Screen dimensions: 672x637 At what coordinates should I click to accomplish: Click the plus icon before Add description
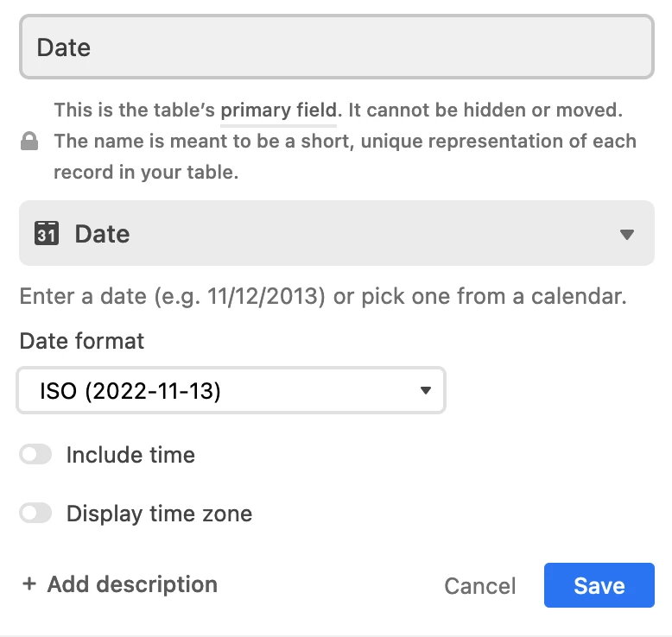pos(29,583)
